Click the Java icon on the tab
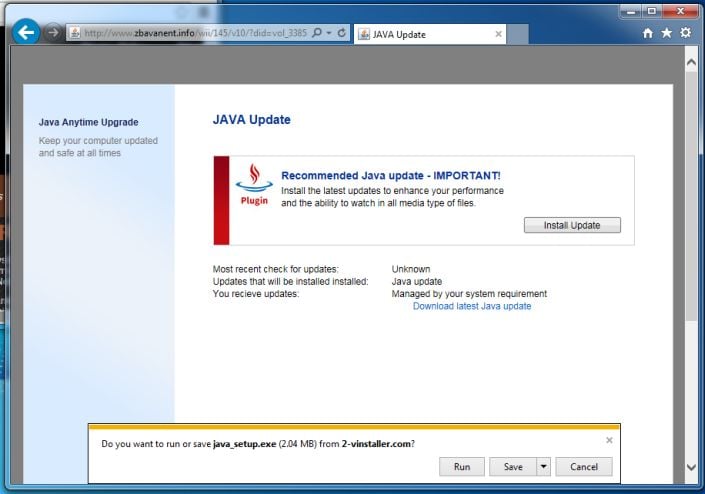 coord(364,34)
